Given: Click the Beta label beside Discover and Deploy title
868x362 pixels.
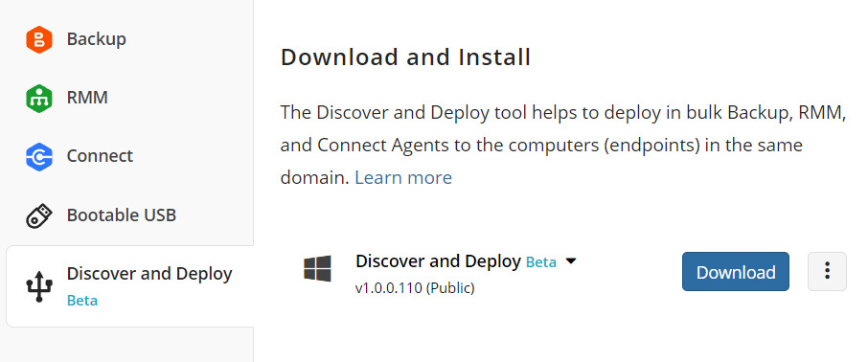Looking at the screenshot, I should (541, 262).
